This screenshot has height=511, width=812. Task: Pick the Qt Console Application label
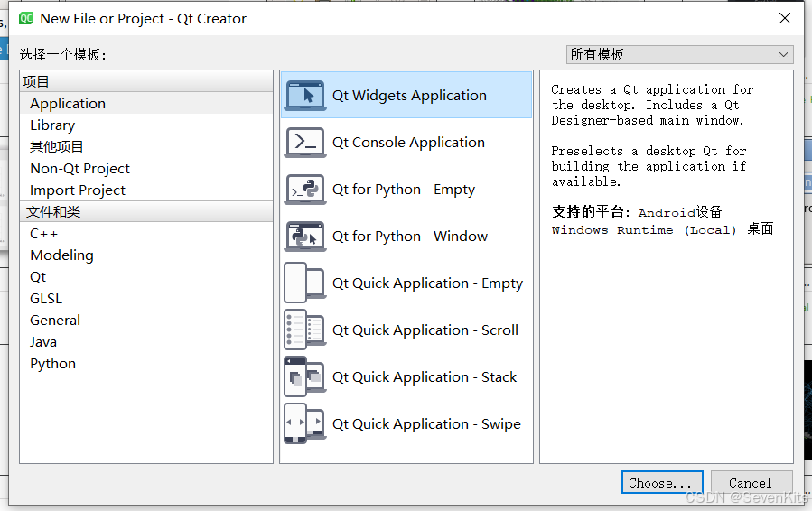[408, 143]
